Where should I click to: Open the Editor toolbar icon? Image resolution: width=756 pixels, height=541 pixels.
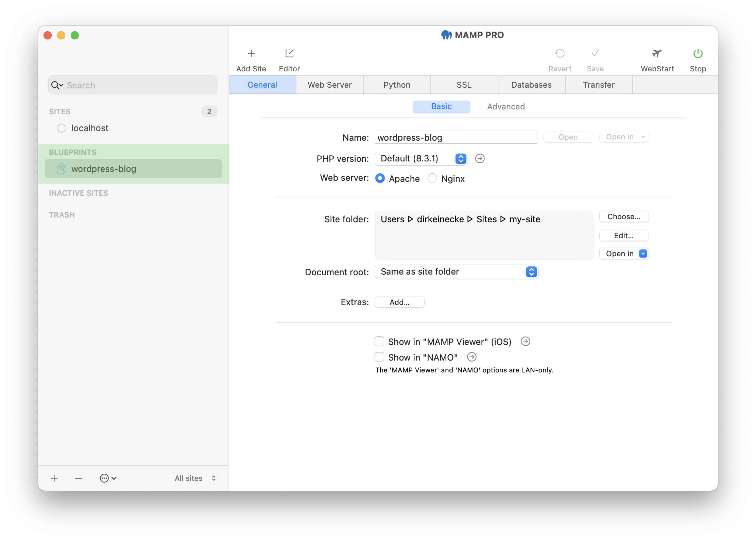(x=290, y=53)
